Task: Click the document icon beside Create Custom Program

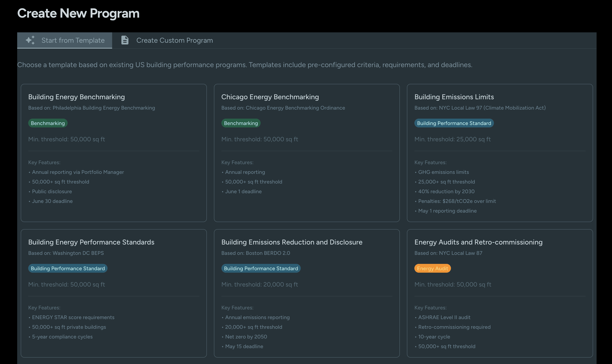Action: (125, 40)
